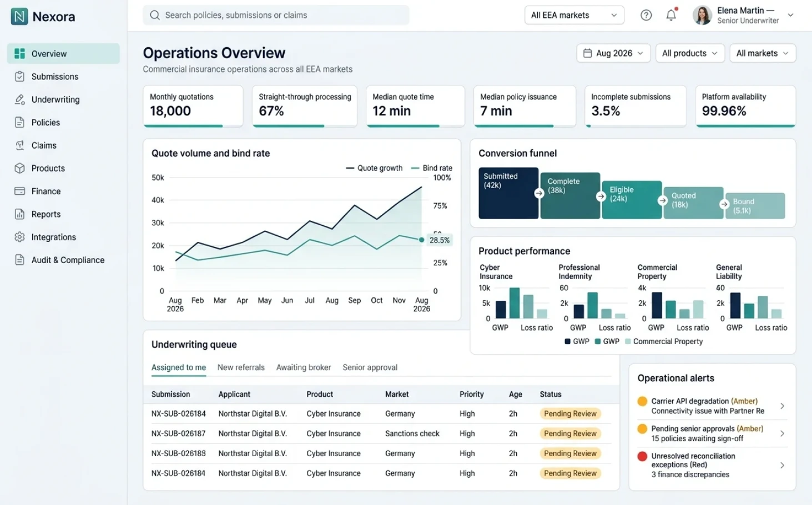Sort by the Age column header

pos(516,394)
